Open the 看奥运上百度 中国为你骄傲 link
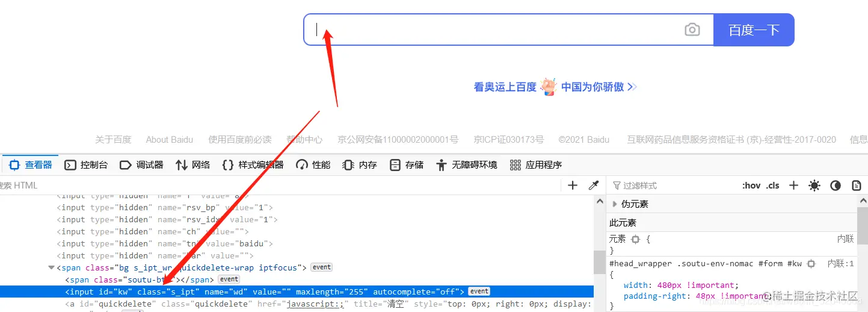Viewport: 868px width, 312px height. (x=555, y=87)
